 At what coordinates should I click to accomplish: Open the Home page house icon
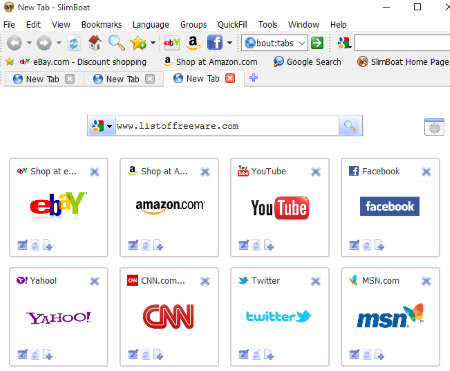tap(95, 43)
